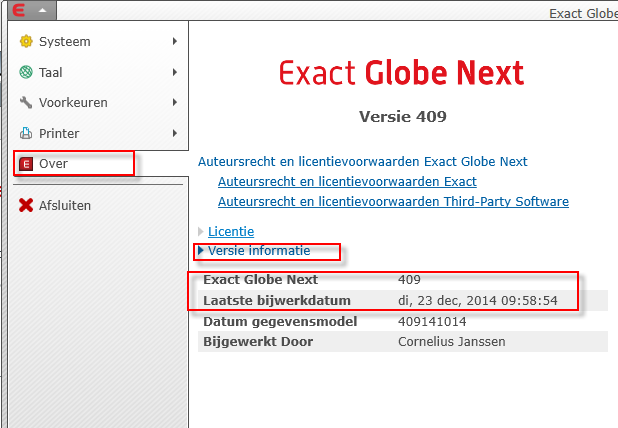Image resolution: width=618 pixels, height=428 pixels.
Task: Click the red Exact E logo button
Action: point(19,10)
